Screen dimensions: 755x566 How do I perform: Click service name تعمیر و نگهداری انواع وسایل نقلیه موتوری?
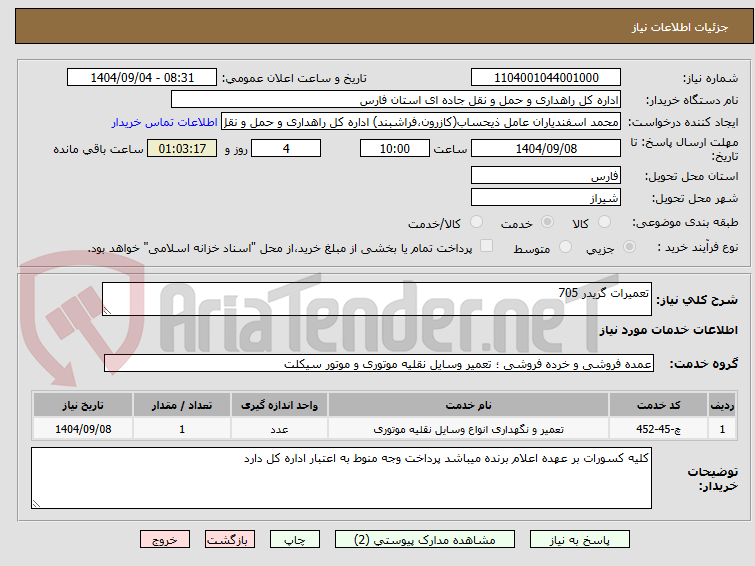[469, 429]
